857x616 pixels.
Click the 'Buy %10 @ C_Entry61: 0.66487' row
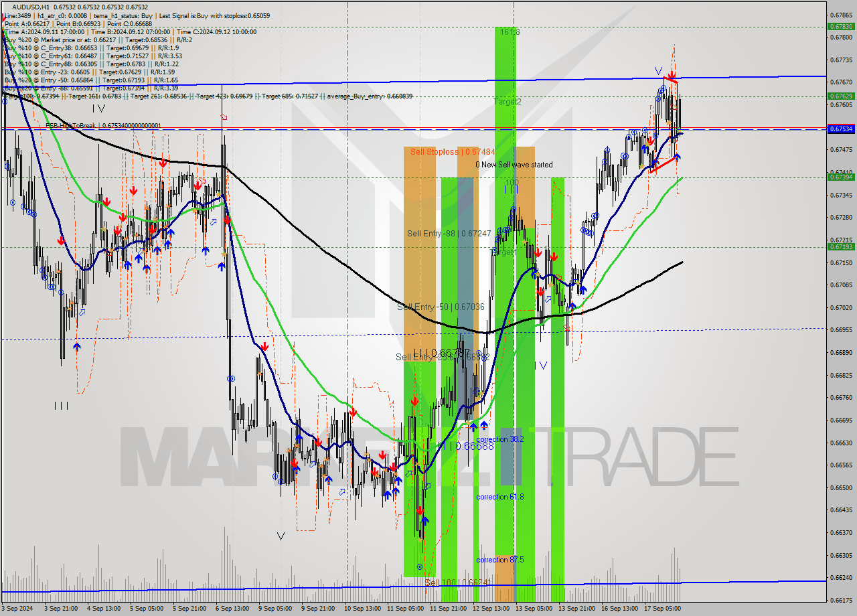click(93, 56)
